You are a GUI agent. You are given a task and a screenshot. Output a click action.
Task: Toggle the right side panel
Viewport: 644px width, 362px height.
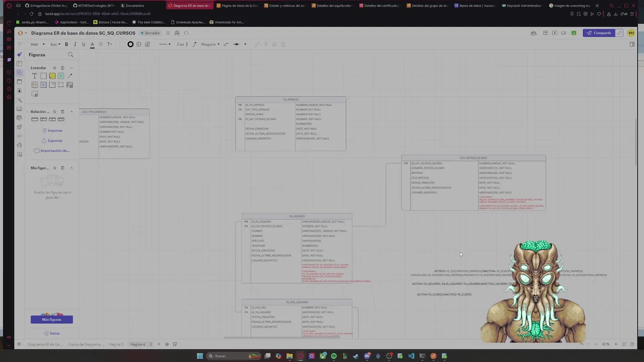632,44
